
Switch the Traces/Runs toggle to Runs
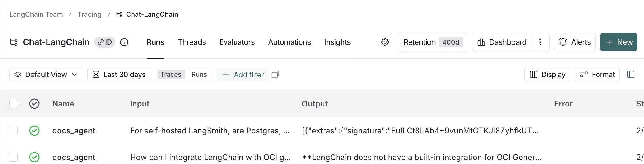(x=199, y=75)
